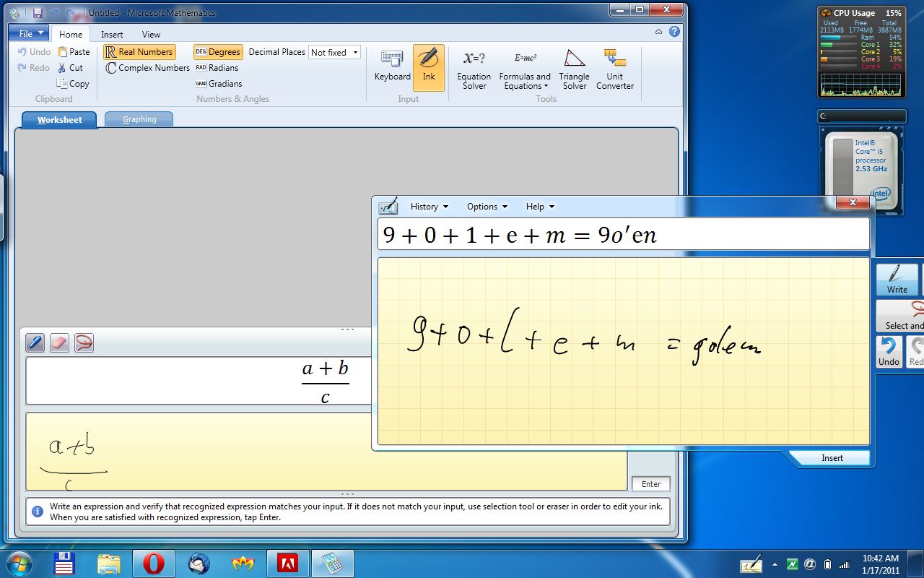Select the pen tool in the ink panel

(x=34, y=342)
